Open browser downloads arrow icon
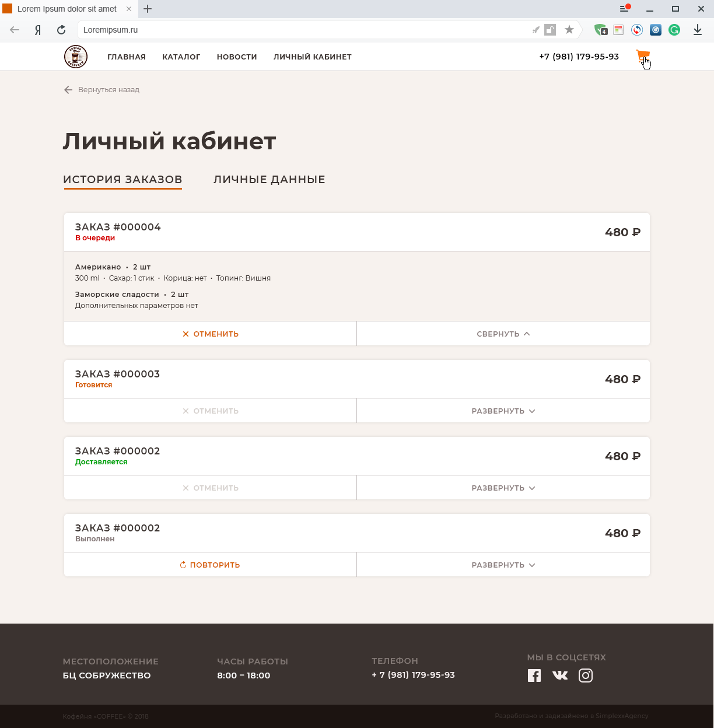714x728 pixels. click(698, 30)
